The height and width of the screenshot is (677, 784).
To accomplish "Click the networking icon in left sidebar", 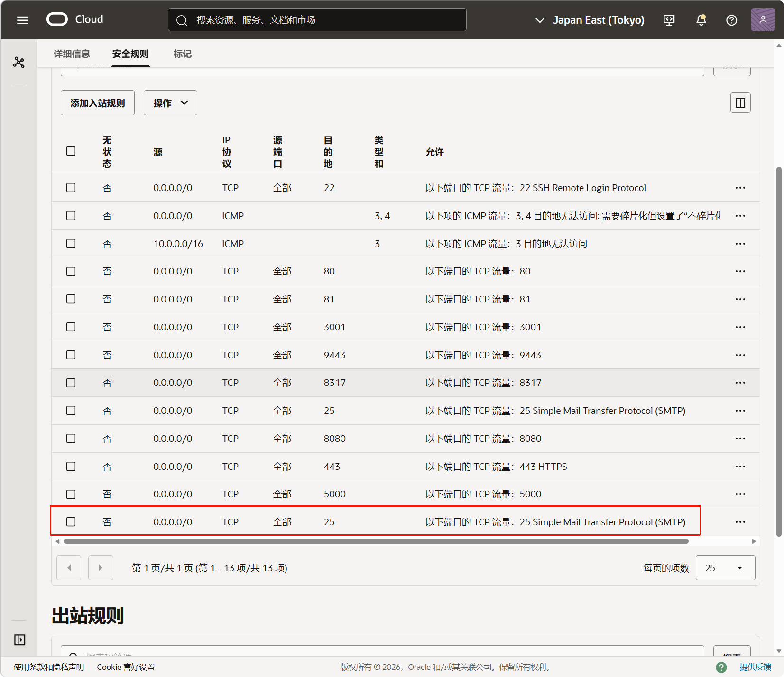I will point(18,62).
